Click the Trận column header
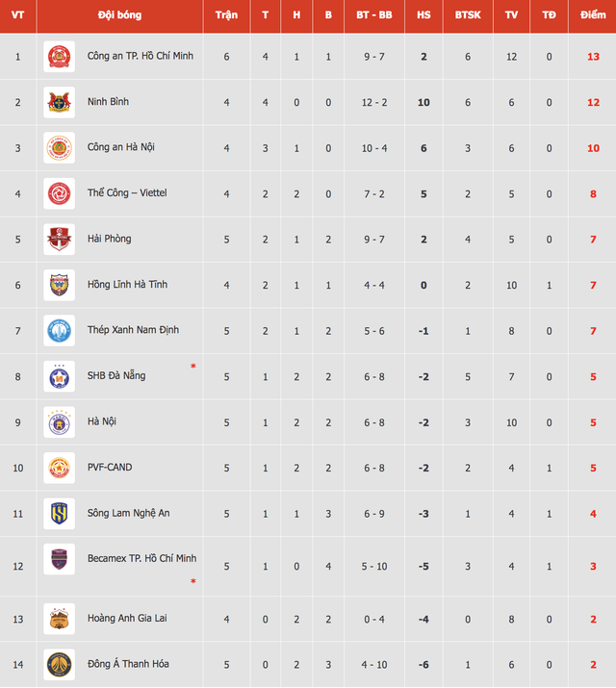 click(x=227, y=15)
